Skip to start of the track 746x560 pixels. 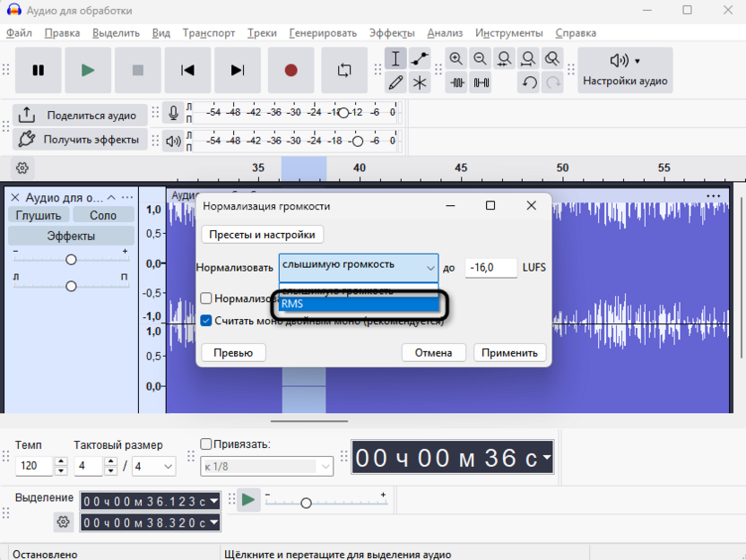coord(187,70)
